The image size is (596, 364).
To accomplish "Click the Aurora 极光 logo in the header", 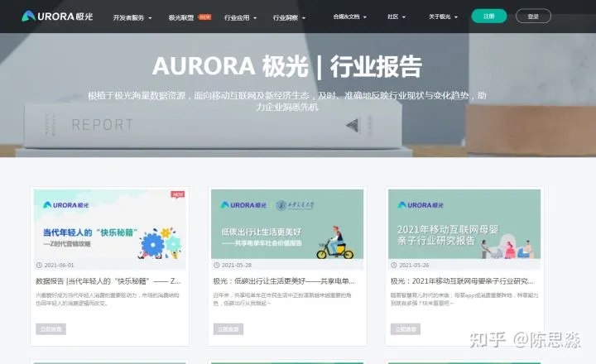I will pyautogui.click(x=57, y=17).
